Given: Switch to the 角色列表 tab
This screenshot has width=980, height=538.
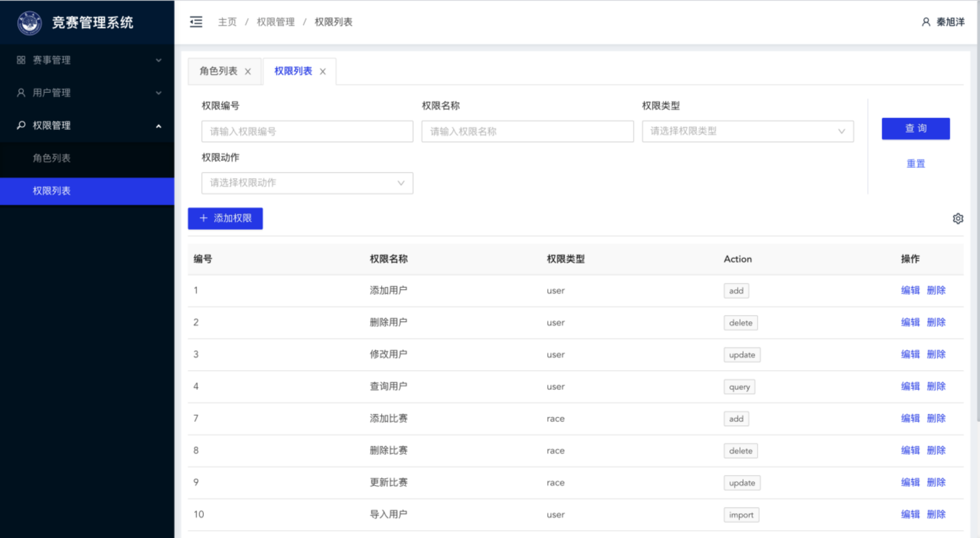Looking at the screenshot, I should point(219,71).
